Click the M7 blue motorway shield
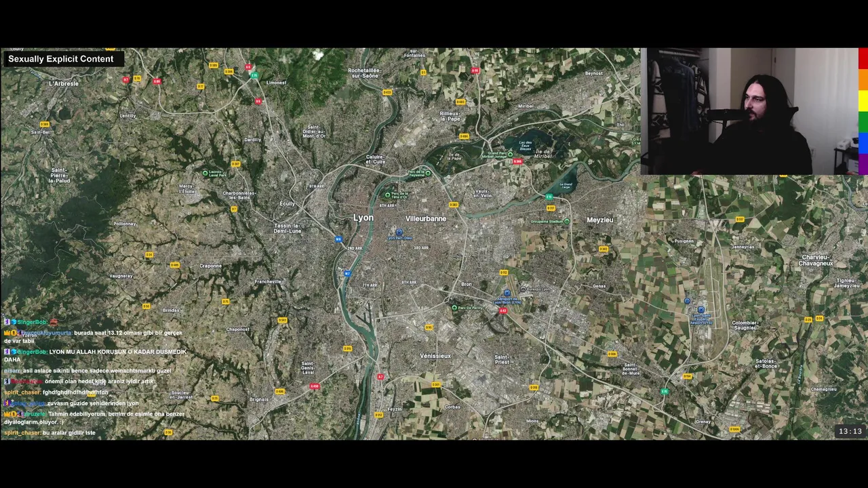868x488 pixels. [347, 274]
